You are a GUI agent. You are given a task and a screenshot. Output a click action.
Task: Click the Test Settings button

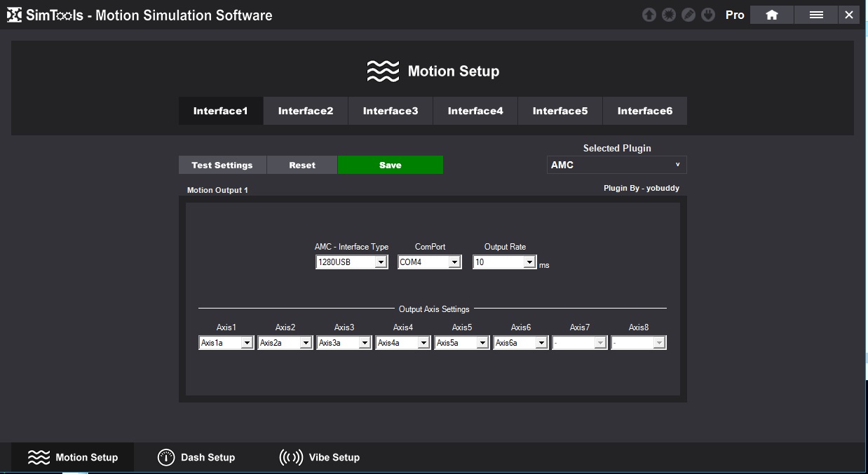[222, 165]
